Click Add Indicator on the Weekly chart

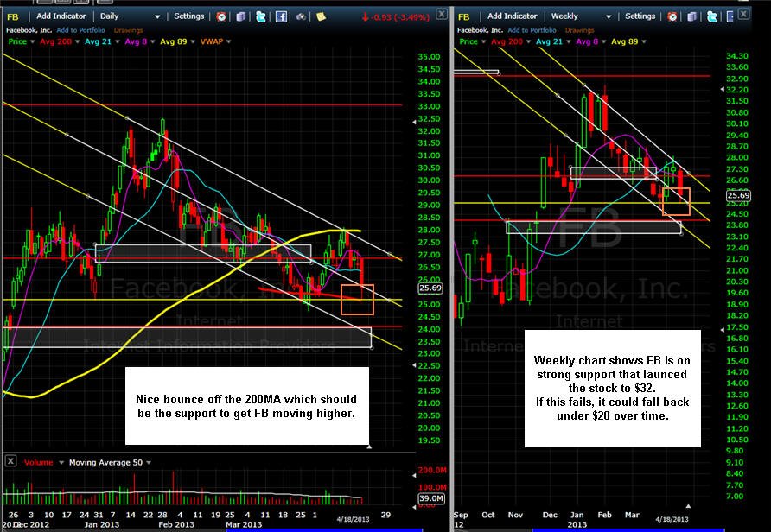coord(513,16)
